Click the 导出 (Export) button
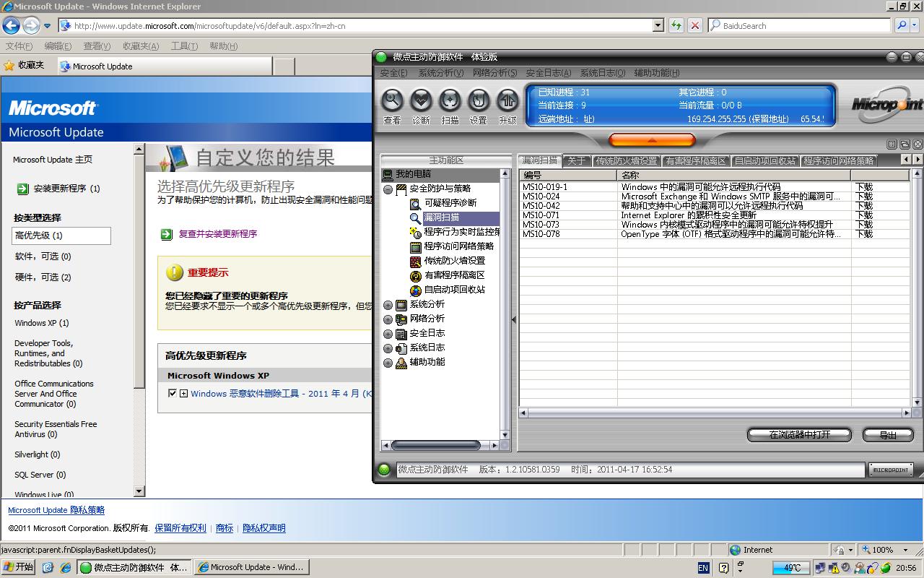The height and width of the screenshot is (578, 924). click(887, 435)
